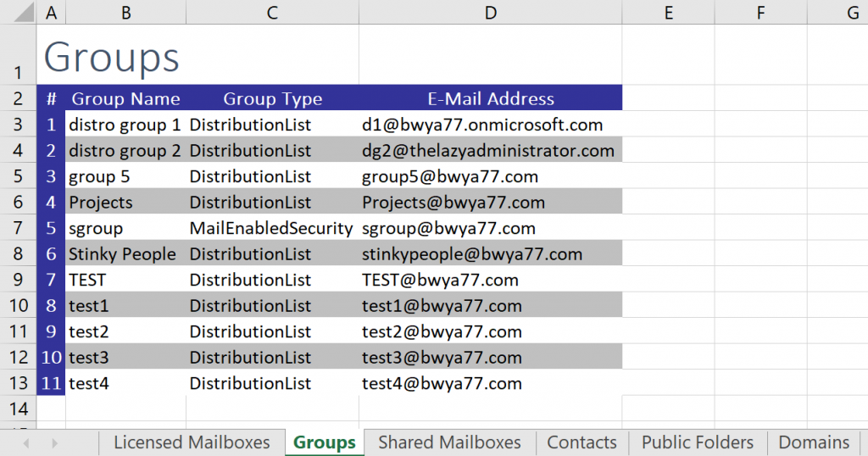This screenshot has width=868, height=456.
Task: Open the Licensed Mailboxes sheet tab
Action: [192, 442]
